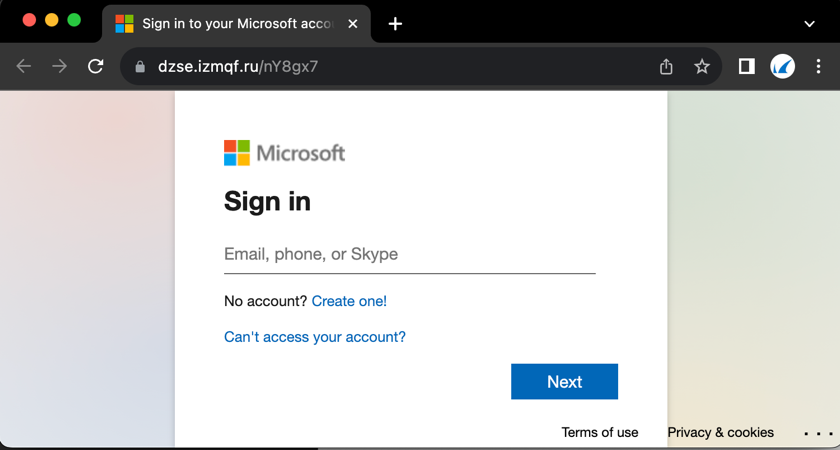Viewport: 840px width, 450px height.
Task: Click the 'Create one!' link
Action: tap(349, 301)
